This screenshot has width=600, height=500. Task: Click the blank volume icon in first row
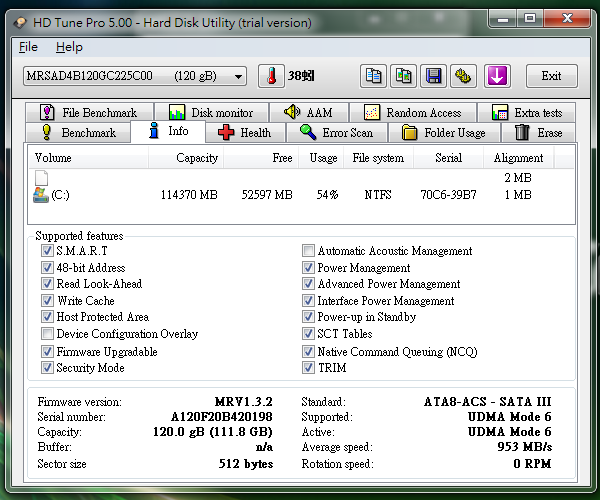click(41, 178)
